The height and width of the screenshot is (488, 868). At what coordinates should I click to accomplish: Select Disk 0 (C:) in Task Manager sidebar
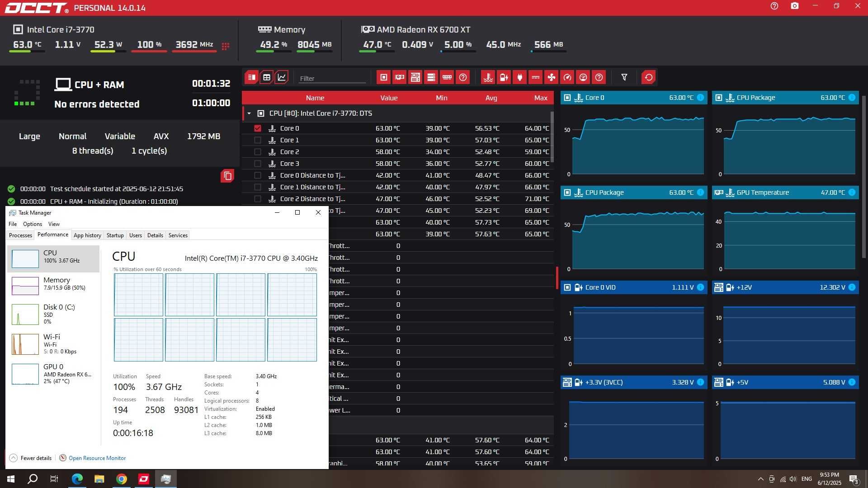click(53, 314)
